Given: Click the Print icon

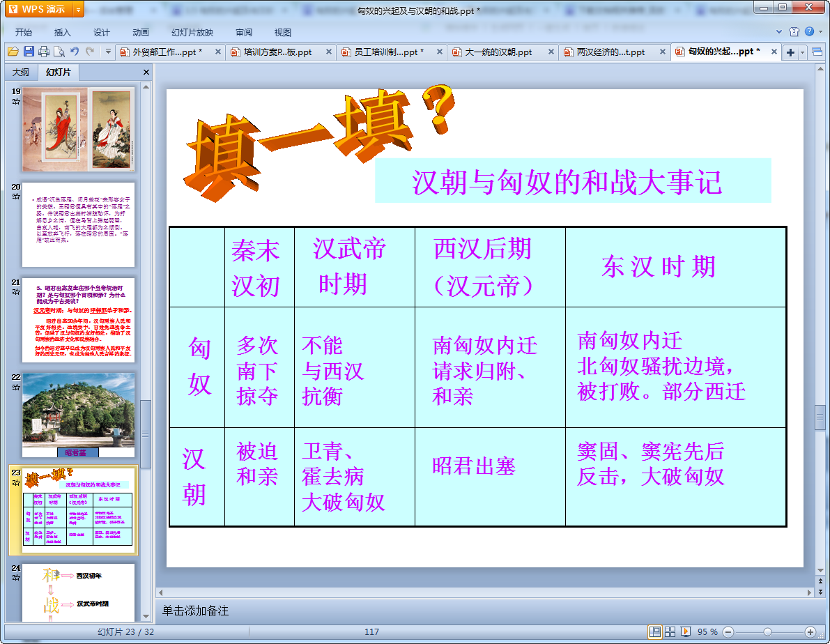Looking at the screenshot, I should (44, 52).
